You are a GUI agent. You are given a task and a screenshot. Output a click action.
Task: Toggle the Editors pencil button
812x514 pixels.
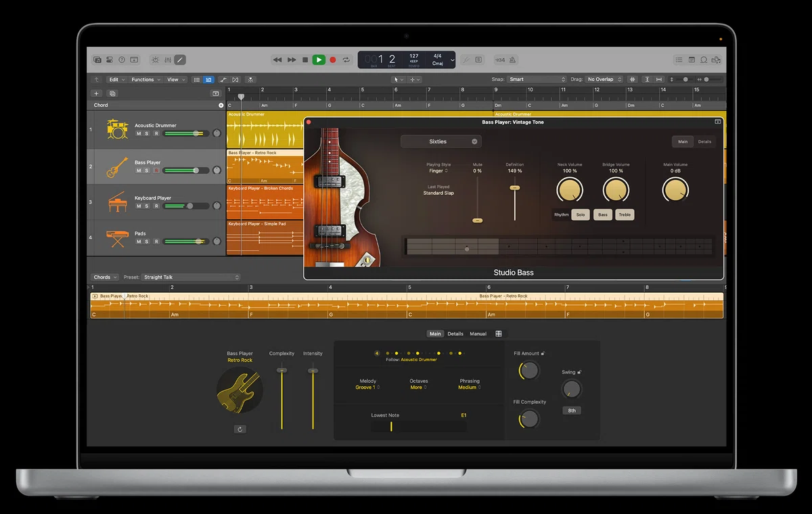click(x=180, y=60)
